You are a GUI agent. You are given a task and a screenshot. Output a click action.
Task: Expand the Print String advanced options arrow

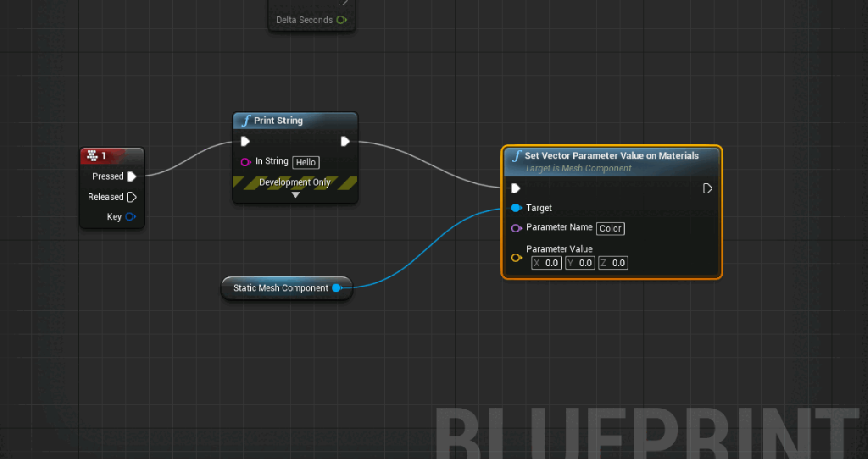click(x=295, y=196)
